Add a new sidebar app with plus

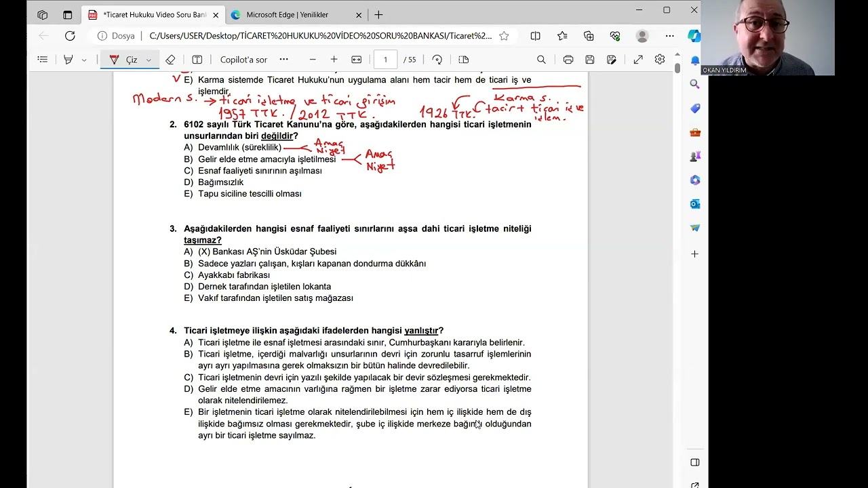point(694,253)
